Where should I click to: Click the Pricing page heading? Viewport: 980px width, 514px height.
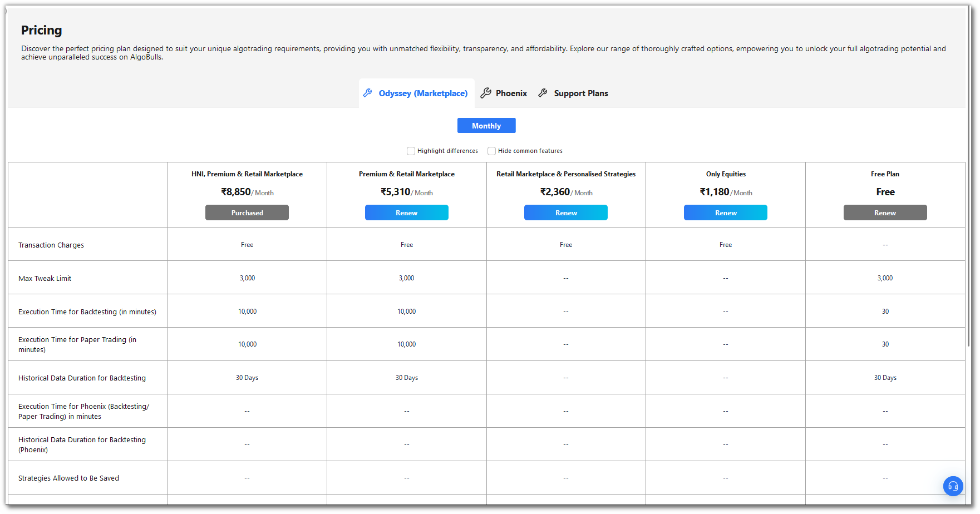coord(42,30)
